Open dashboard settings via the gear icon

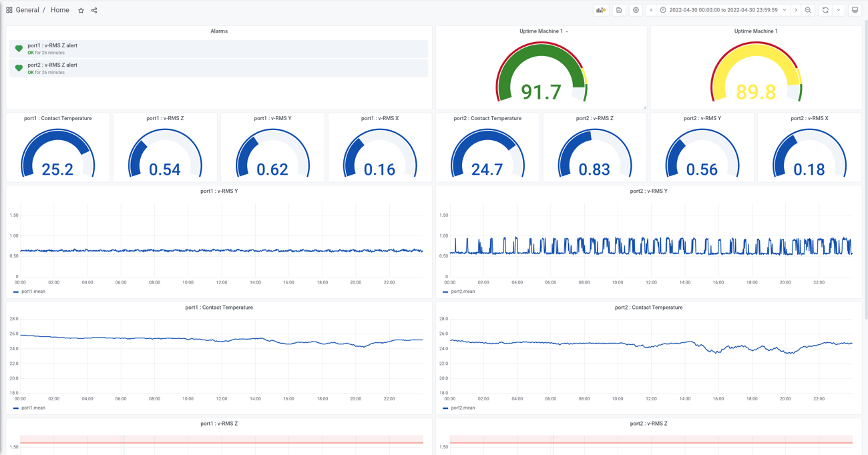tap(636, 10)
